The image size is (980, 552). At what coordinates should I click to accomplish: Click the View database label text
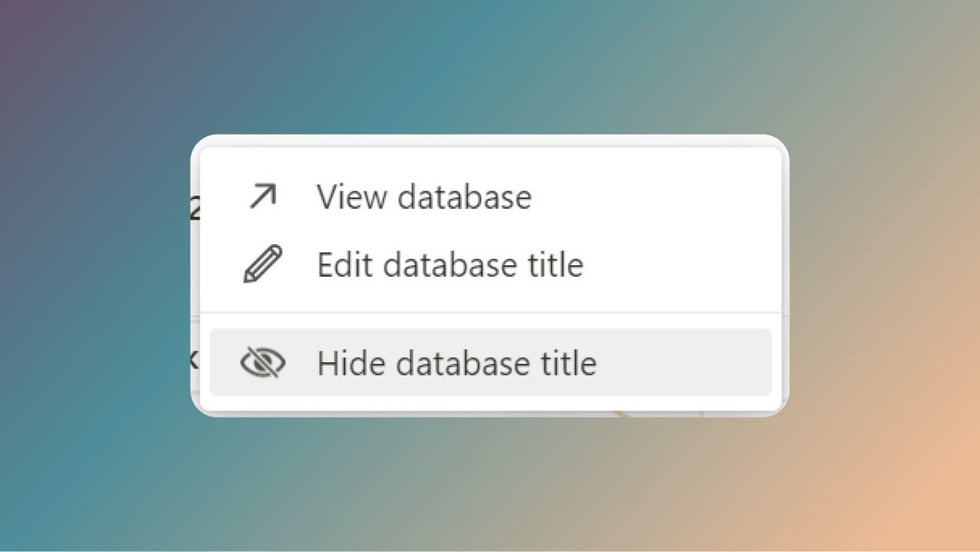tap(424, 196)
